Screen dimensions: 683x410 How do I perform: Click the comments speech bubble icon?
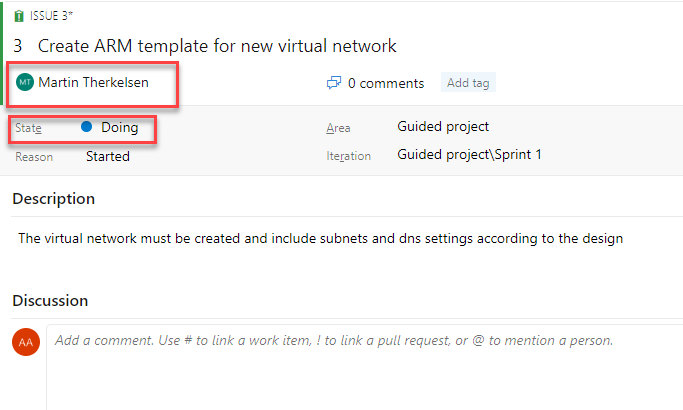[x=334, y=83]
